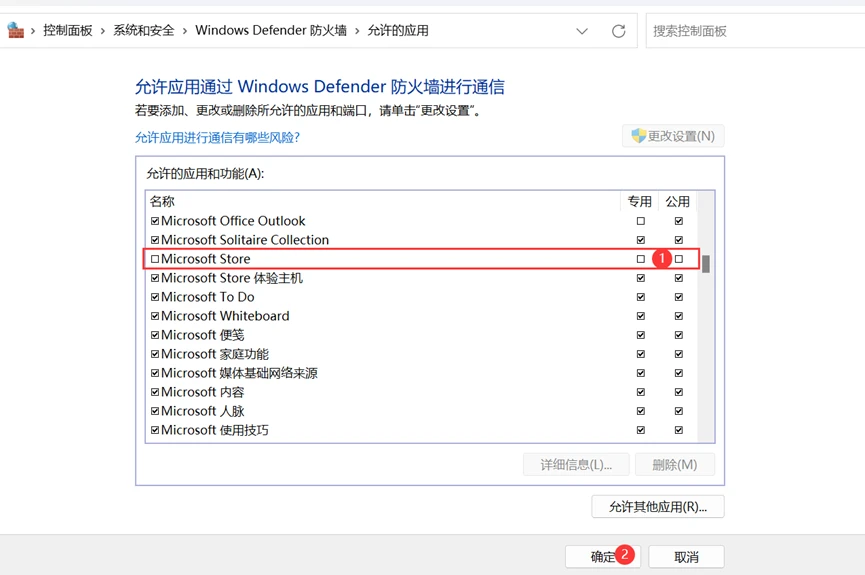The width and height of the screenshot is (865, 575).
Task: Cancel with the 取消 button
Action: [x=686, y=557]
